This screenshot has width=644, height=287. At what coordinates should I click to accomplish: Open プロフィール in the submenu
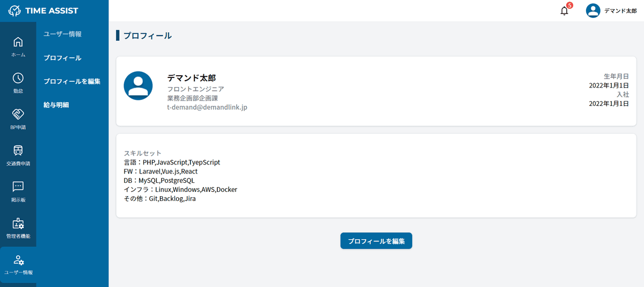62,58
